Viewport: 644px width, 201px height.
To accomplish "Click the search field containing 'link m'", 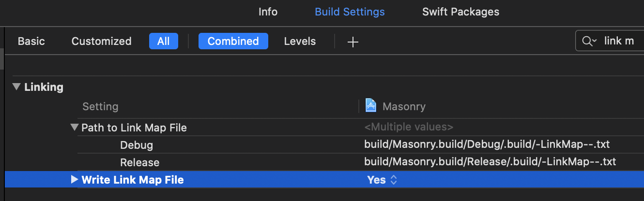I will (x=619, y=42).
